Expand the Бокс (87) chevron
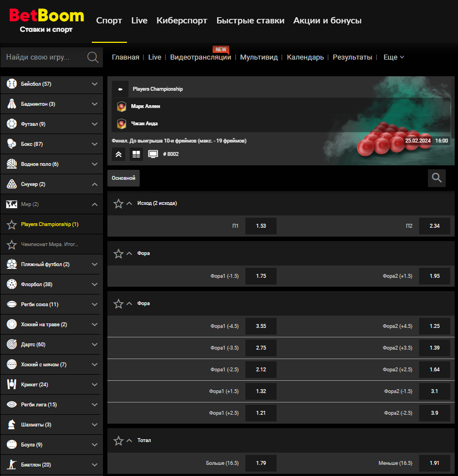The image size is (458, 476). coord(95,144)
